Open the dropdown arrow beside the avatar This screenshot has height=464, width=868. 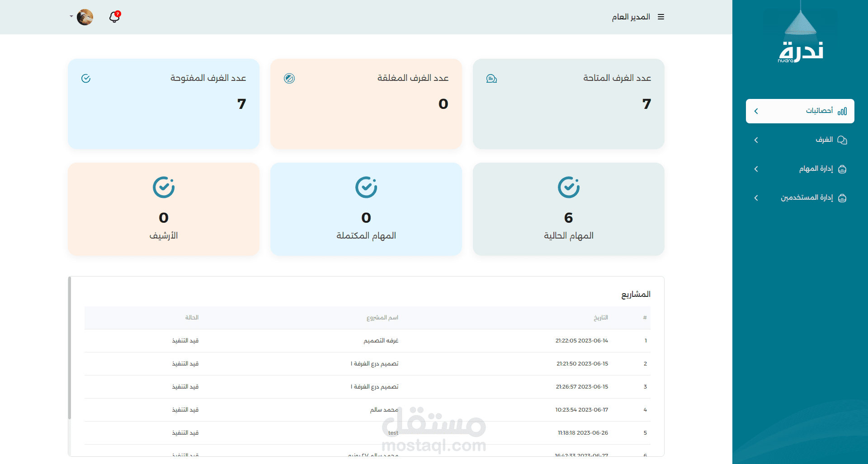tap(71, 17)
